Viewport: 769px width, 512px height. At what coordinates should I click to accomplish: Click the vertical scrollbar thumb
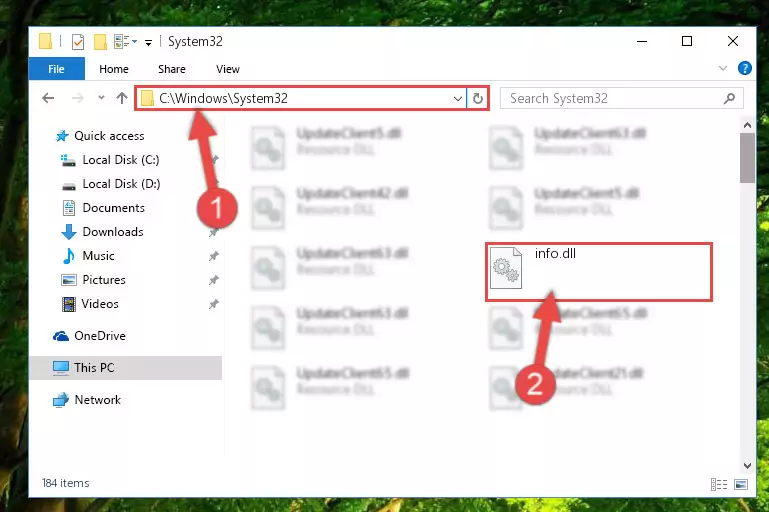747,157
